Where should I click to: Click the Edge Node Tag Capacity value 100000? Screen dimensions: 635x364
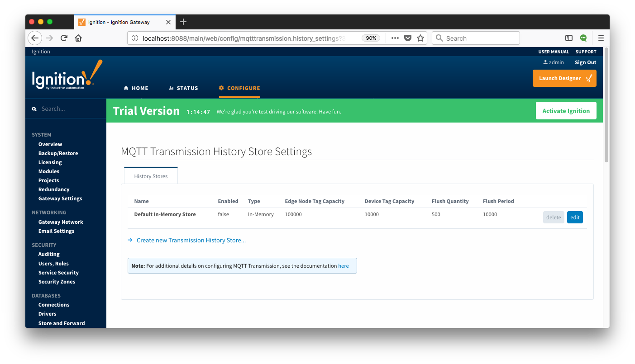[x=293, y=214]
